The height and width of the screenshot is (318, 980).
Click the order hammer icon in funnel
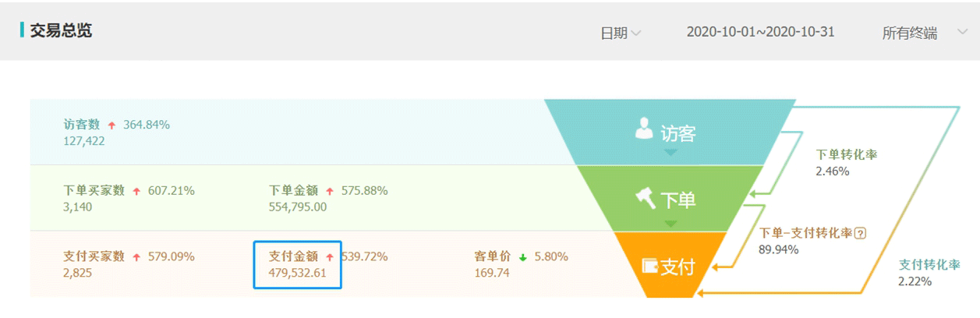pyautogui.click(x=646, y=199)
